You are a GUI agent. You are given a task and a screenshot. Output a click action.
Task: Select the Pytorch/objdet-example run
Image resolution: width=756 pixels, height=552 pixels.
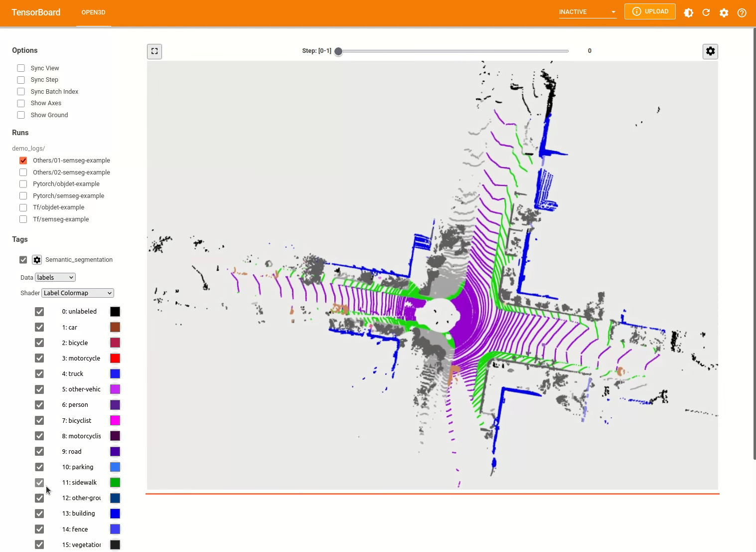click(x=23, y=184)
